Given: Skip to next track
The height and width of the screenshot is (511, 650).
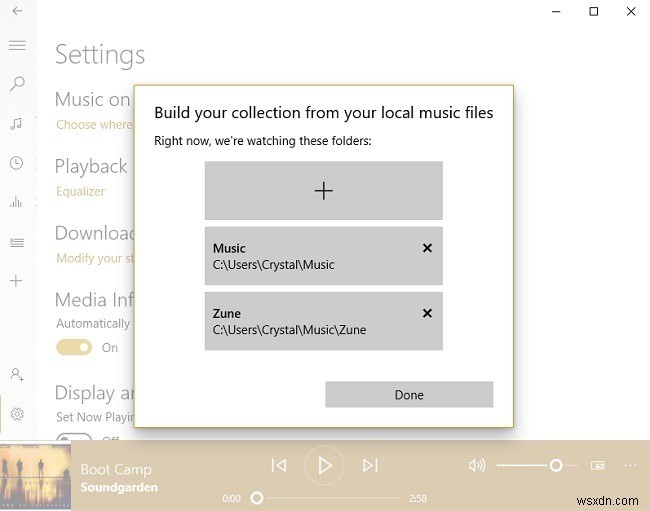Looking at the screenshot, I should click(x=370, y=465).
